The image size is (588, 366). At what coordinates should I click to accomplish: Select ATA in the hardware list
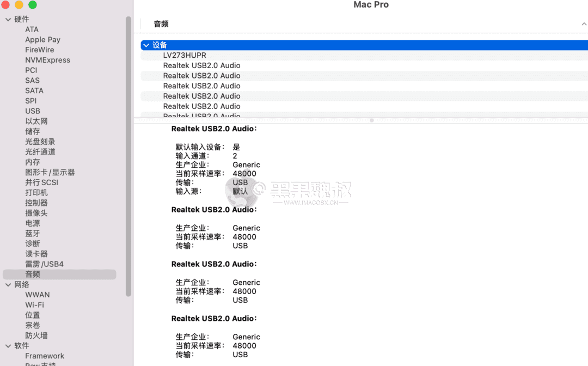point(32,29)
